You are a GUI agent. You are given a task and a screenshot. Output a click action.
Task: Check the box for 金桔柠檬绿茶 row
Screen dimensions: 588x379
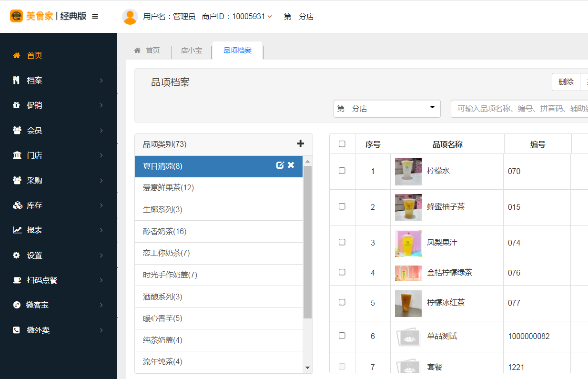pyautogui.click(x=342, y=272)
